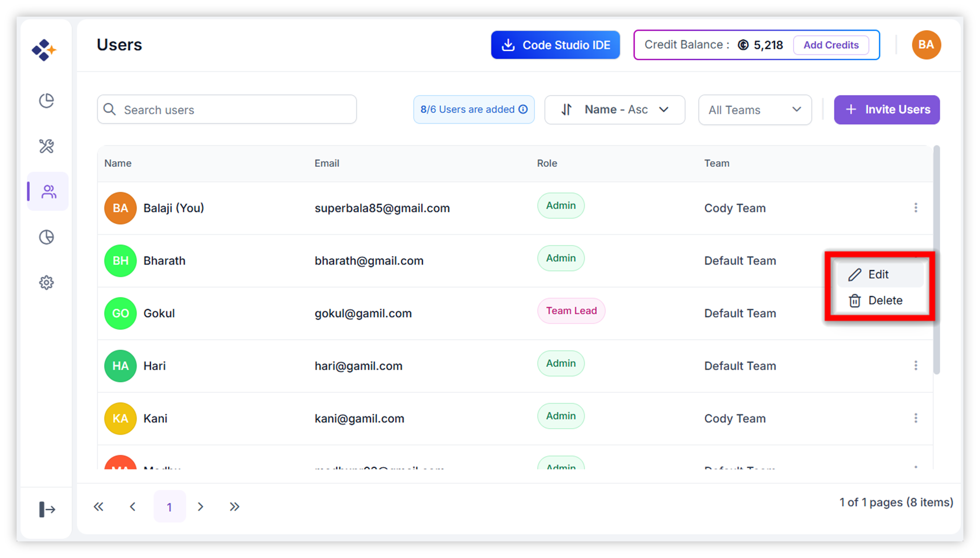
Task: Click the logout expand icon at sidebar bottom
Action: (47, 509)
